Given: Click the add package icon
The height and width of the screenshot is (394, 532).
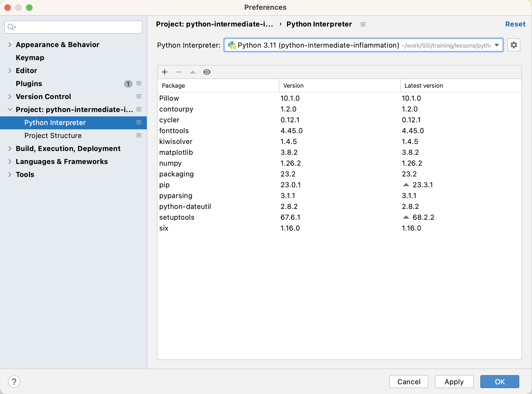Looking at the screenshot, I should 165,72.
